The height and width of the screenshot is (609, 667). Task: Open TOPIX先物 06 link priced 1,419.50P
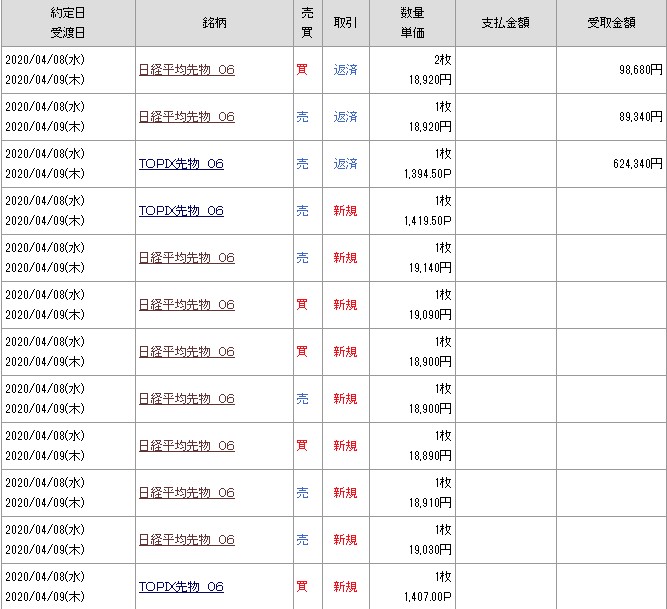tap(181, 211)
